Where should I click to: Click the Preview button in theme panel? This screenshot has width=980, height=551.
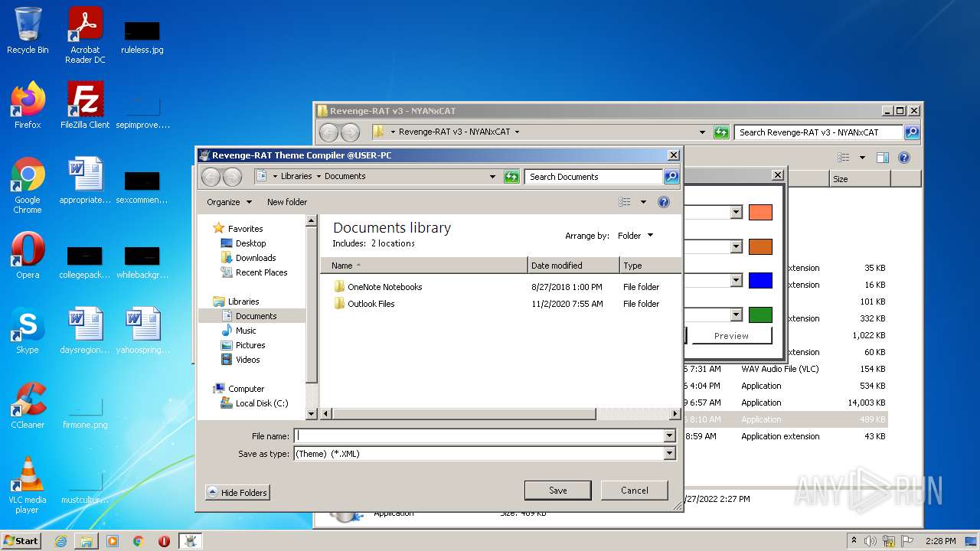731,336
